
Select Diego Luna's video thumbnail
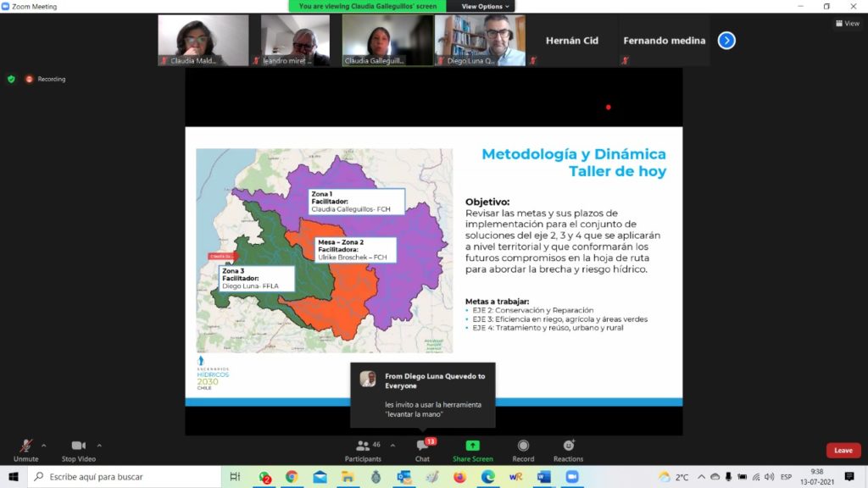tap(480, 40)
